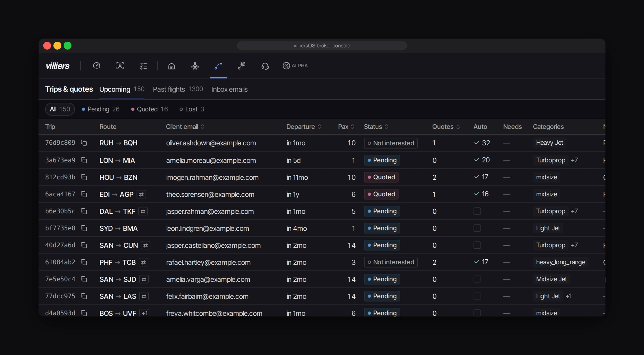Viewport: 644px width, 355px height.
Task: Open Quoted status for theo.sorensen
Action: (x=381, y=194)
